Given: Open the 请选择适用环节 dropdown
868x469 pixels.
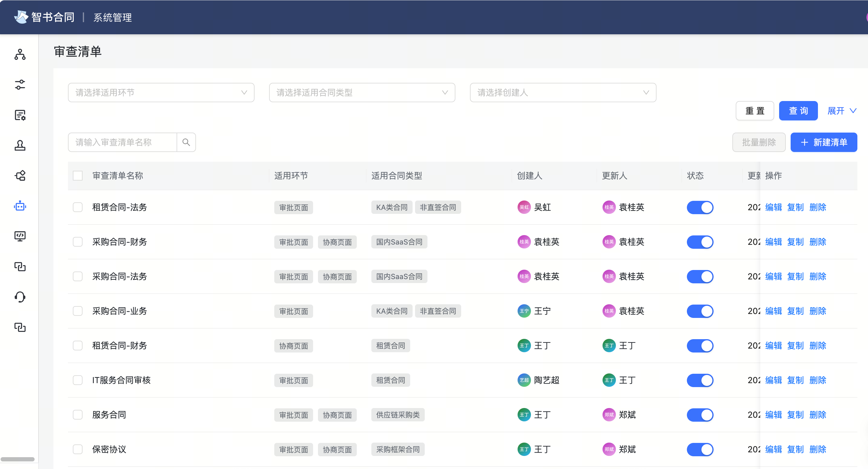Looking at the screenshot, I should point(161,92).
